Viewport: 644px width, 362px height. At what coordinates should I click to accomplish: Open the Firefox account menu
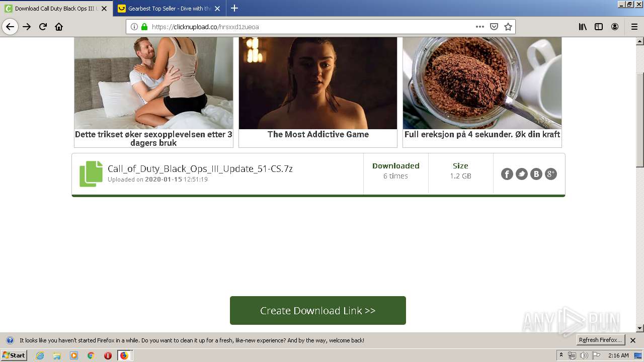click(615, 27)
